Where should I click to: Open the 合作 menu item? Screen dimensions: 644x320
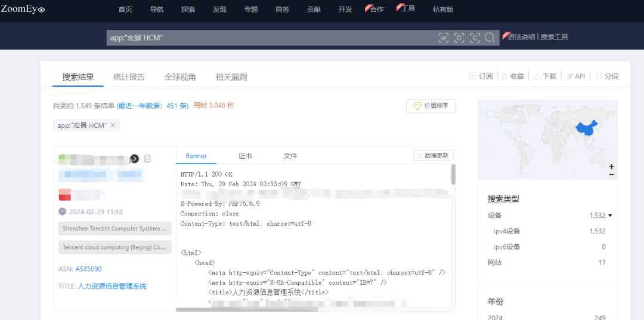point(377,10)
